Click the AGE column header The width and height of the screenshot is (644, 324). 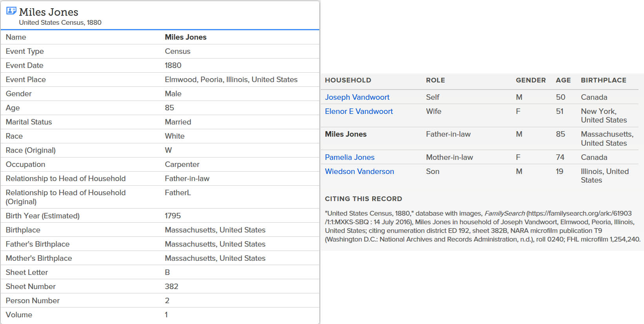[563, 80]
